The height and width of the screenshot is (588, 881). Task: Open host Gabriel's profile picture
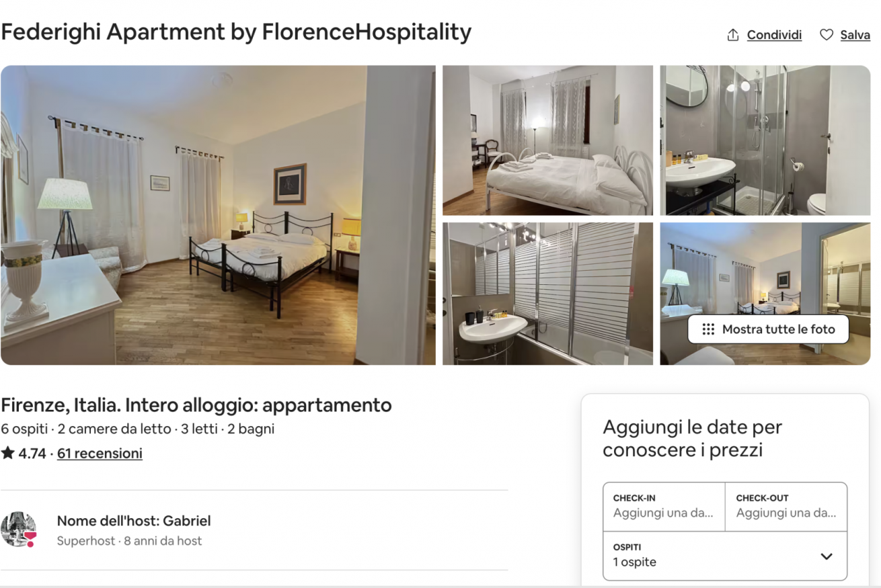[18, 530]
